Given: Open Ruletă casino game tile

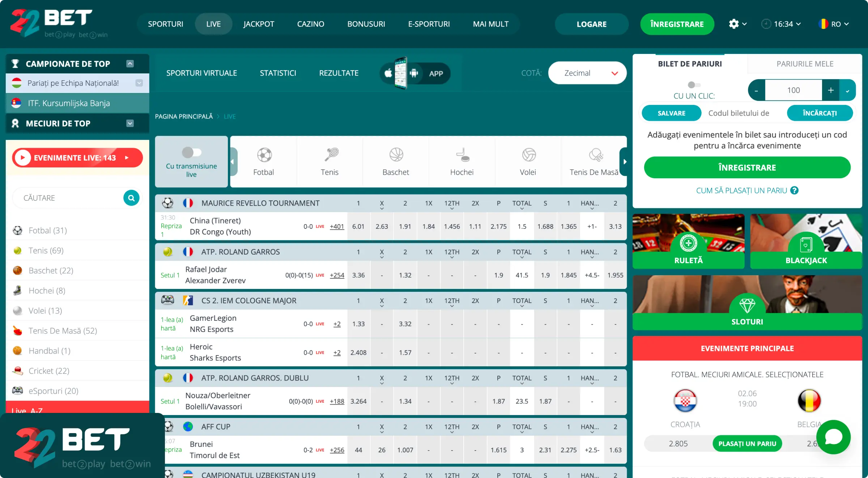Looking at the screenshot, I should (x=689, y=241).
